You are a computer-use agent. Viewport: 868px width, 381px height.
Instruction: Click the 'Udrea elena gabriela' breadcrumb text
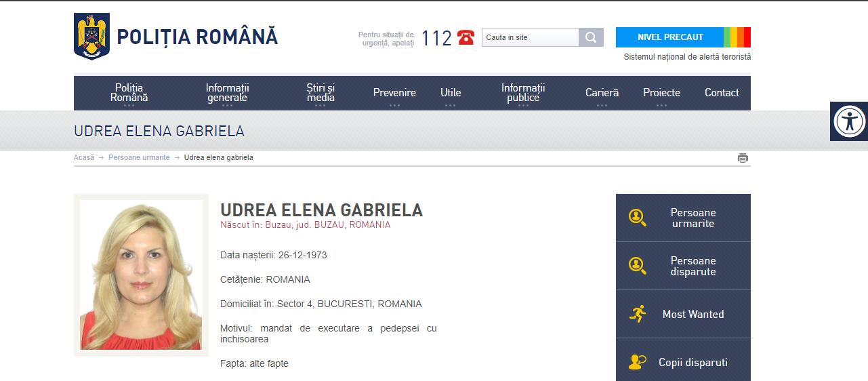point(219,157)
